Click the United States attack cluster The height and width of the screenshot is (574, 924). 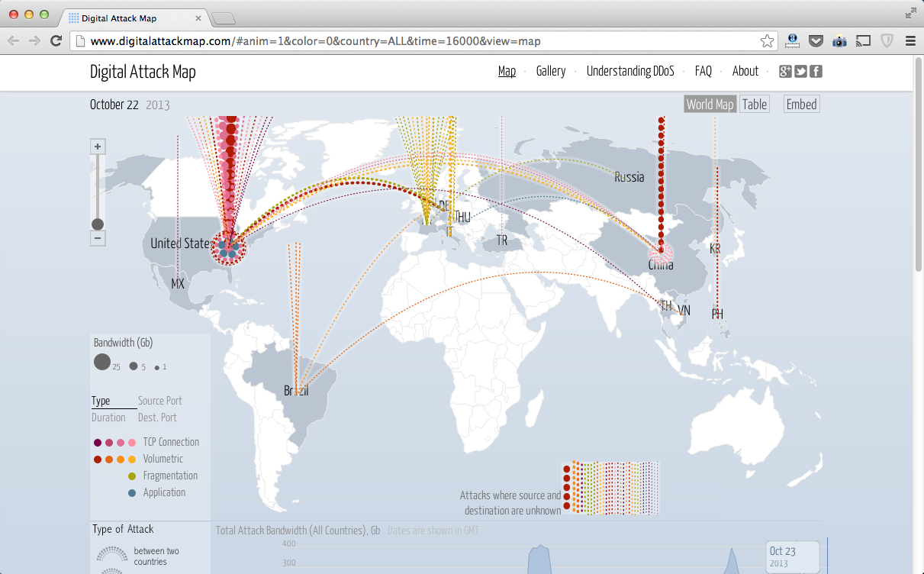tap(229, 247)
